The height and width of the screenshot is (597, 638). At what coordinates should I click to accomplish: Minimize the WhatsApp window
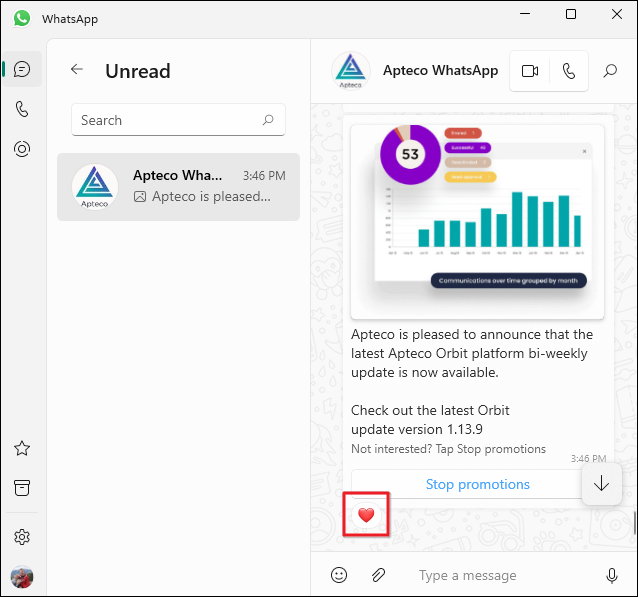click(x=525, y=14)
